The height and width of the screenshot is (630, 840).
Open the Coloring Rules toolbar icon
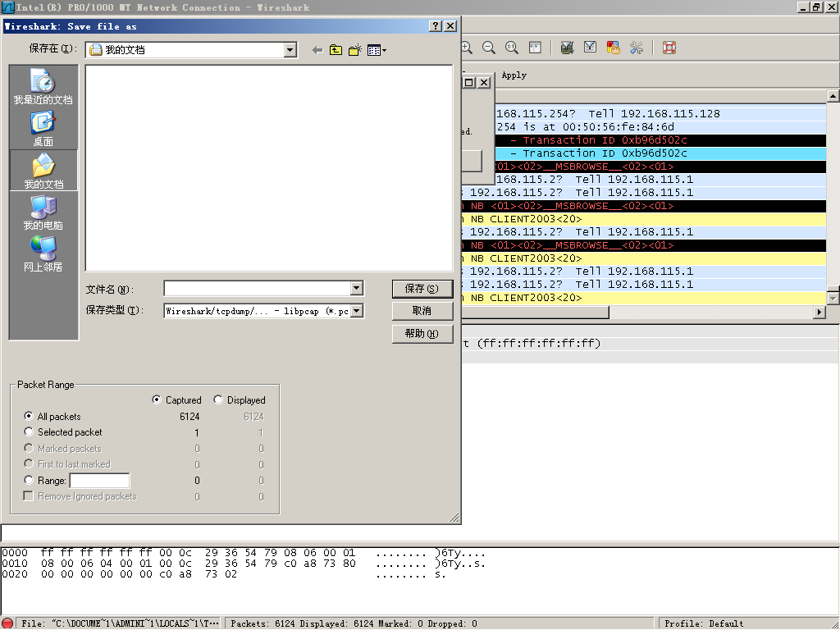tap(614, 48)
